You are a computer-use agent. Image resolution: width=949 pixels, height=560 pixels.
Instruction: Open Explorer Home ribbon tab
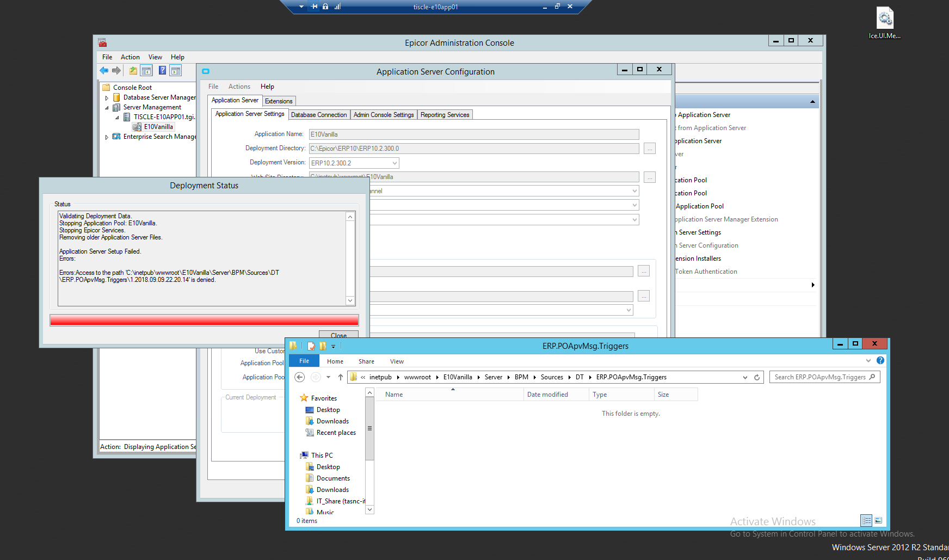click(335, 361)
